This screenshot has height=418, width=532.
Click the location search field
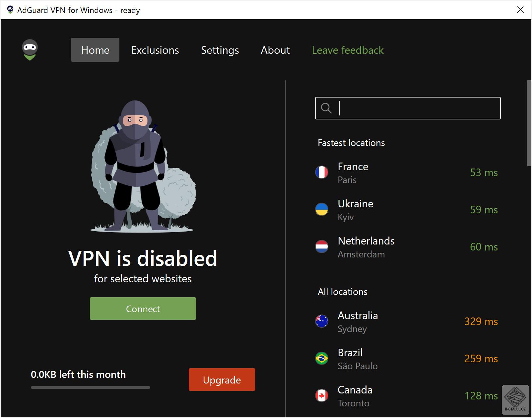pos(408,108)
